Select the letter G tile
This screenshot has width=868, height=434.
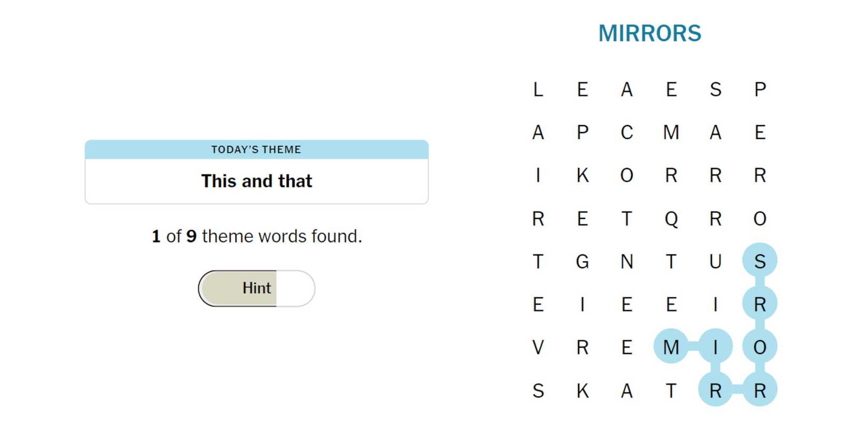coord(582,261)
